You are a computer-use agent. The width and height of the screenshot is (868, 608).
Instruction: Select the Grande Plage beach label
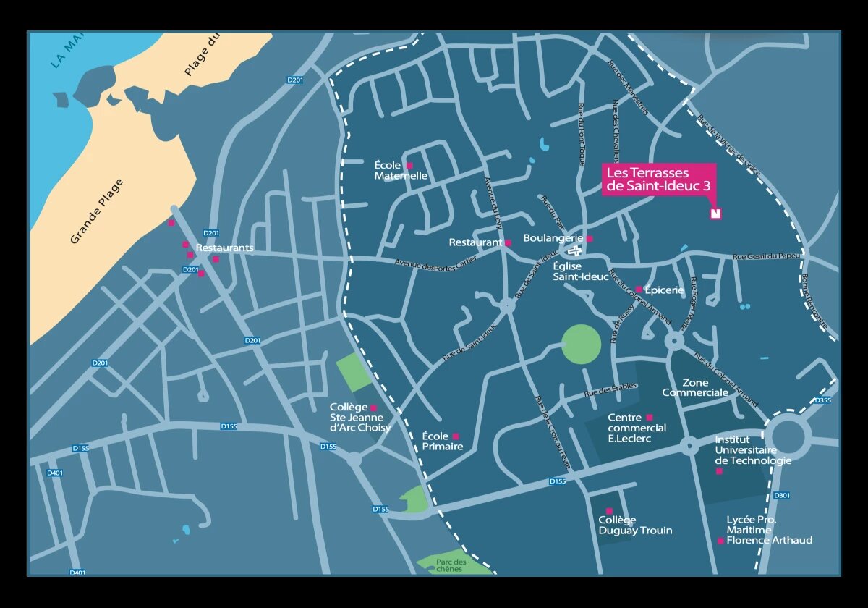point(97,211)
